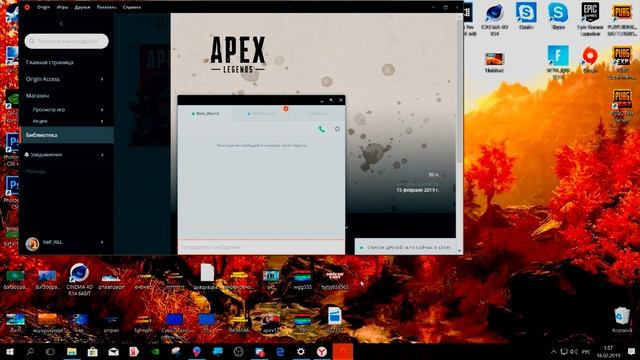Open the volume control in the tray
This screenshot has height=360, width=640.
tap(574, 352)
